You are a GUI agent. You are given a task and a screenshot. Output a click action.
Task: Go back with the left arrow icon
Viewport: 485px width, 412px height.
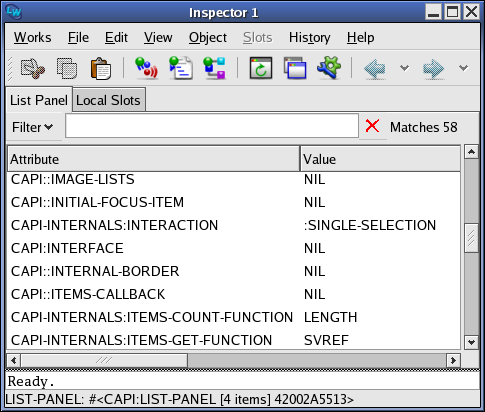375,69
